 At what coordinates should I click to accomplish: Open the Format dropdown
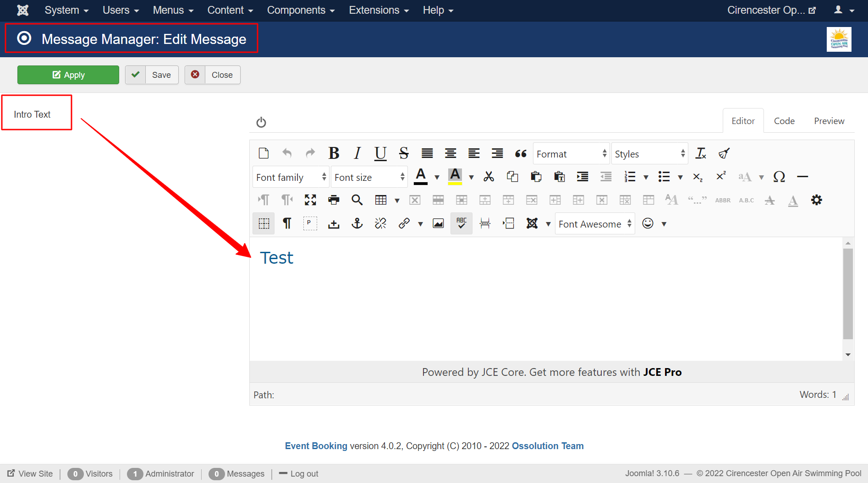(x=571, y=154)
